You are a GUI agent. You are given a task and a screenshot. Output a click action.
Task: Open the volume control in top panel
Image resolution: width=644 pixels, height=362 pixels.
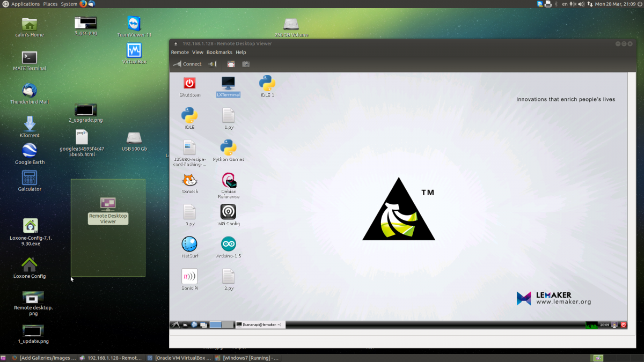[581, 4]
